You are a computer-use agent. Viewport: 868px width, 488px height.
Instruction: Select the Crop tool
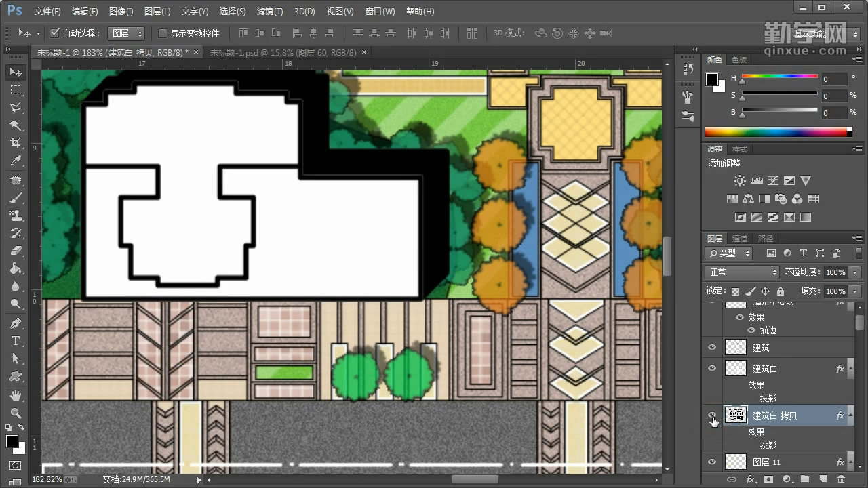[x=16, y=143]
